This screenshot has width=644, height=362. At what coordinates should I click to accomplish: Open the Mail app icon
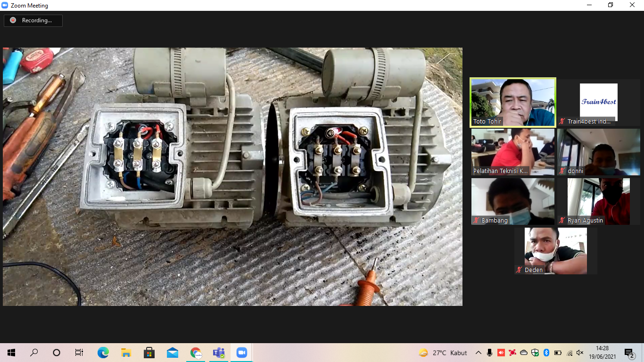tap(172, 353)
